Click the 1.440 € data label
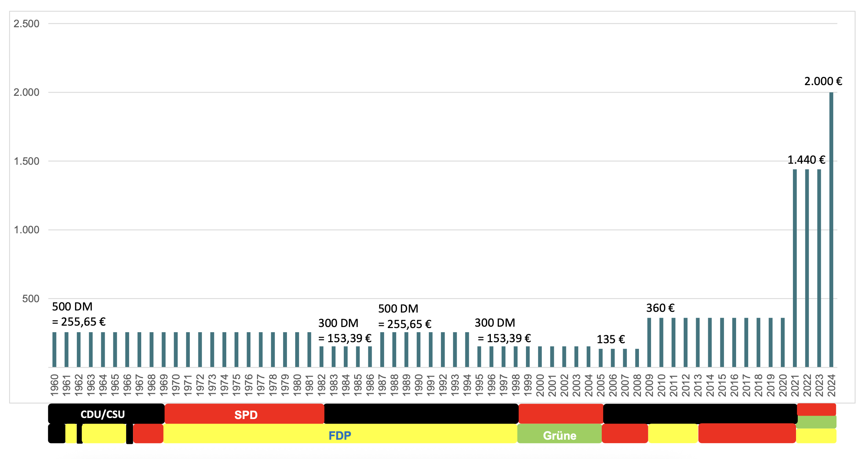 coord(806,160)
